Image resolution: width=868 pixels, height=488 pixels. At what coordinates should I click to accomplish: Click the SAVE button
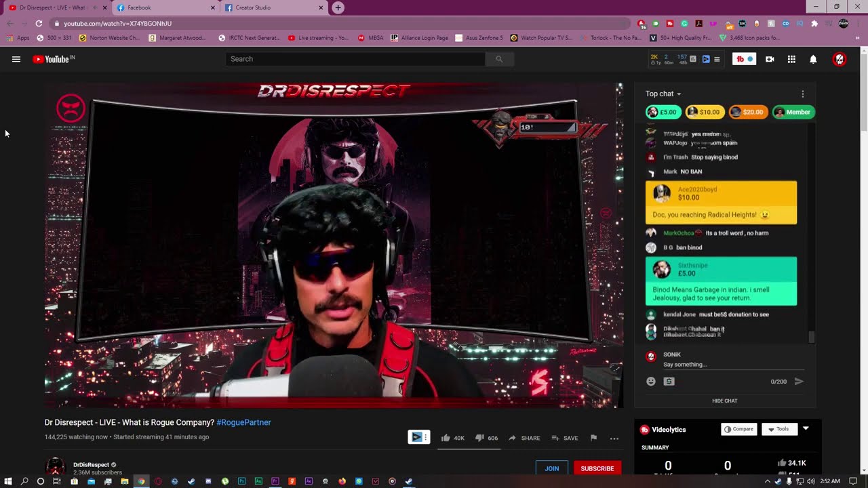[564, 438]
